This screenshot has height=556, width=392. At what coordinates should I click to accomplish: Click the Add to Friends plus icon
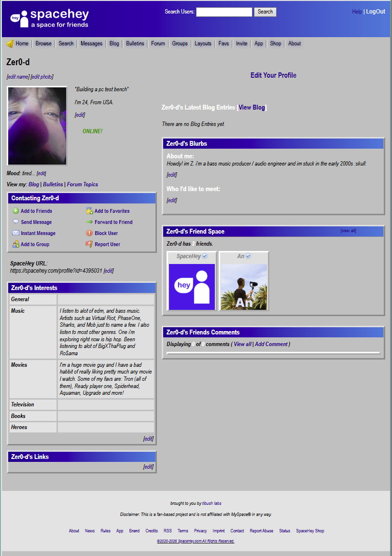(x=15, y=211)
